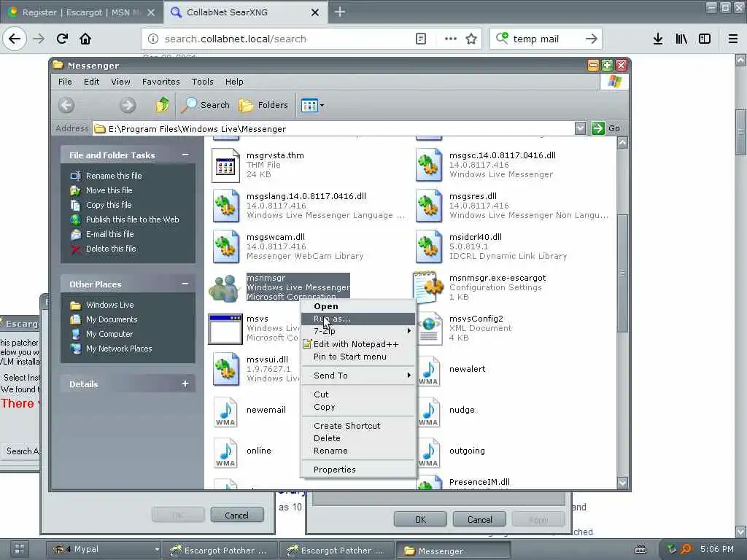Collapse the File and Folder Tasks panel
The width and height of the screenshot is (747, 560).
pyautogui.click(x=185, y=155)
